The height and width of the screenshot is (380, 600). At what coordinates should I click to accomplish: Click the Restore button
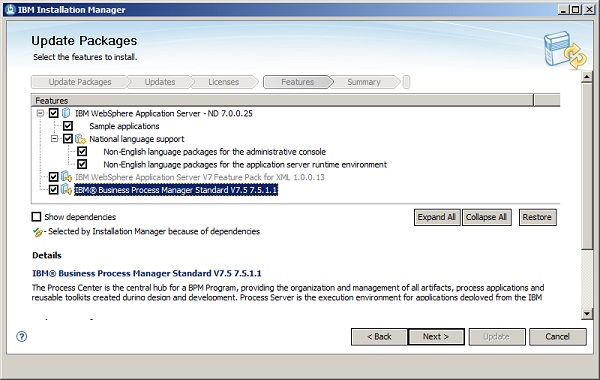[x=537, y=217]
